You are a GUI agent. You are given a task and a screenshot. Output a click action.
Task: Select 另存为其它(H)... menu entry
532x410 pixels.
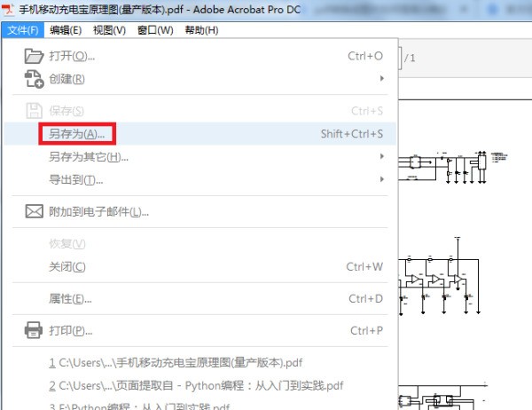200,156
